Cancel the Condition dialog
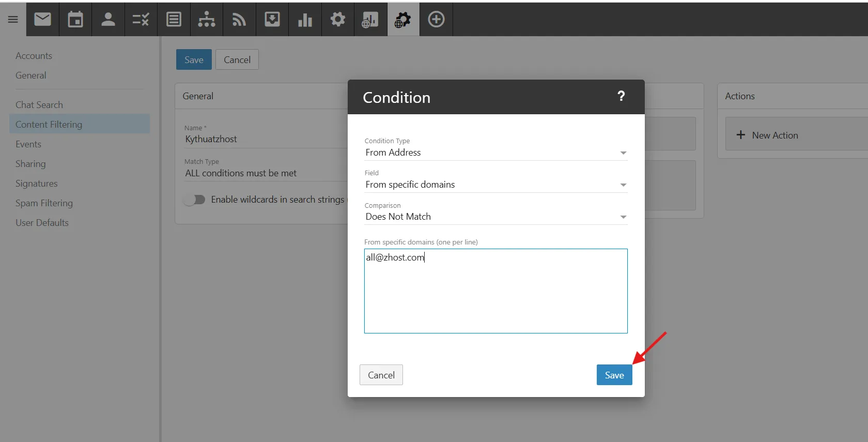 point(381,375)
